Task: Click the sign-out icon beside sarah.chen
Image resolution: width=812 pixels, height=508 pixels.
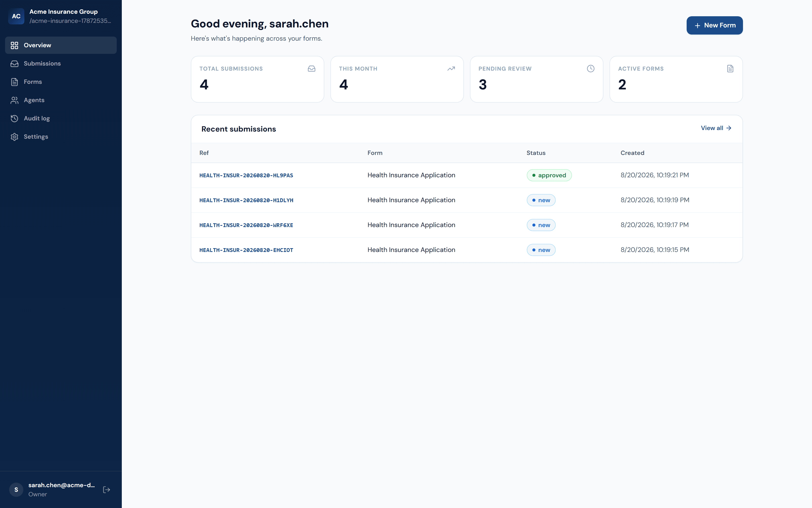Action: (107, 489)
